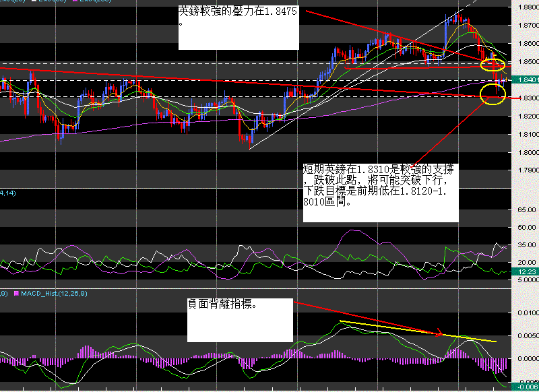Click the green -0.006 MACD value tag
539x392 pixels.
coord(526,387)
